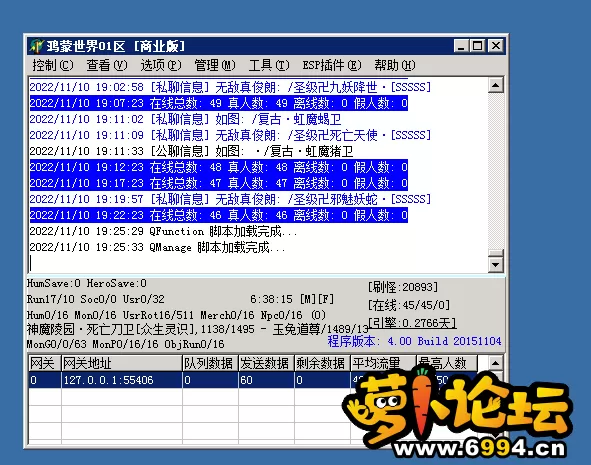Screen dimensions: 591x465
Task: Click the Run17/10 Soc0/0 Usr0/32 status
Action: pyautogui.click(x=96, y=299)
